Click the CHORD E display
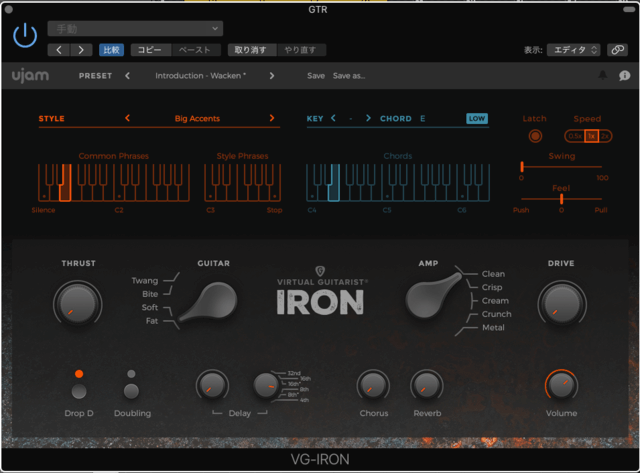640x473 pixels. pos(402,118)
